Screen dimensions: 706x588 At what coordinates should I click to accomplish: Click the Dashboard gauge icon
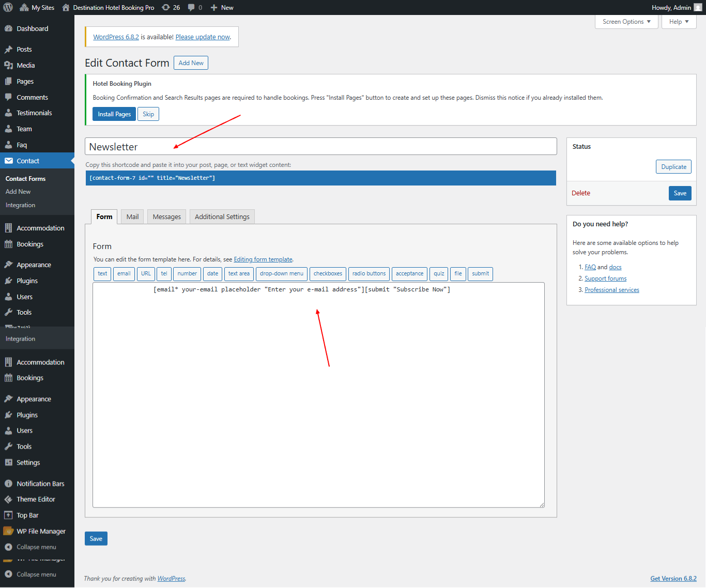point(8,28)
